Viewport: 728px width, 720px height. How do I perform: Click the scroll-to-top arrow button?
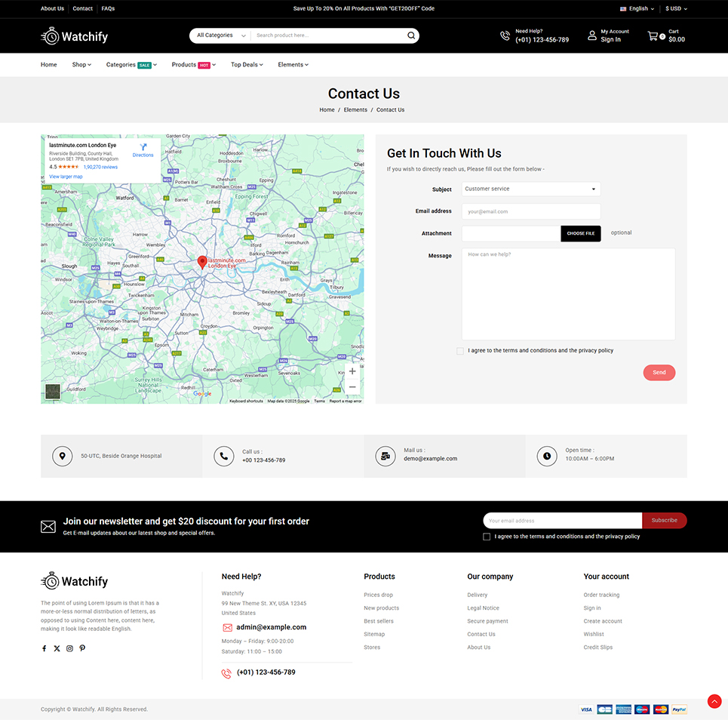[x=714, y=701]
